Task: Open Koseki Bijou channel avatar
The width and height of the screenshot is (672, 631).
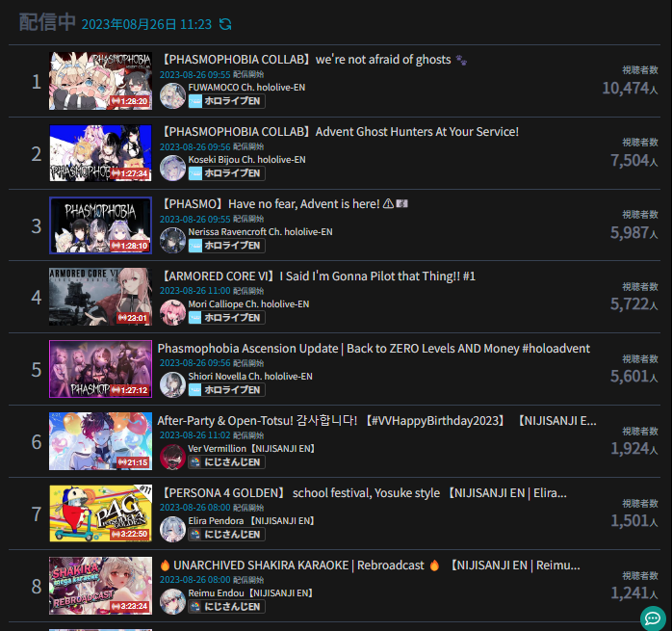Action: click(x=172, y=168)
